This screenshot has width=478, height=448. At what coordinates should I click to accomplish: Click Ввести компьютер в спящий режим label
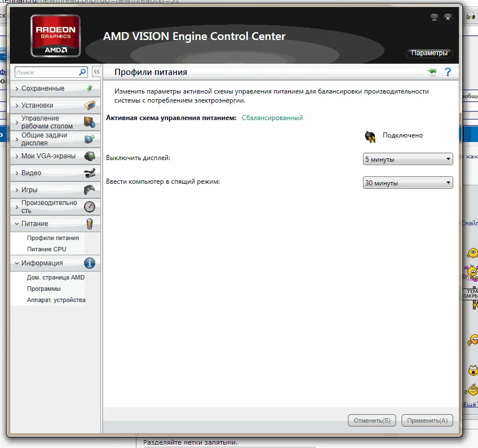point(163,181)
